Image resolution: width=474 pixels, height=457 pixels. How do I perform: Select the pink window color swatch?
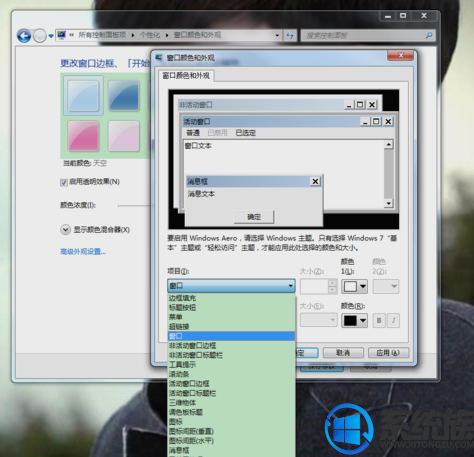click(x=83, y=136)
